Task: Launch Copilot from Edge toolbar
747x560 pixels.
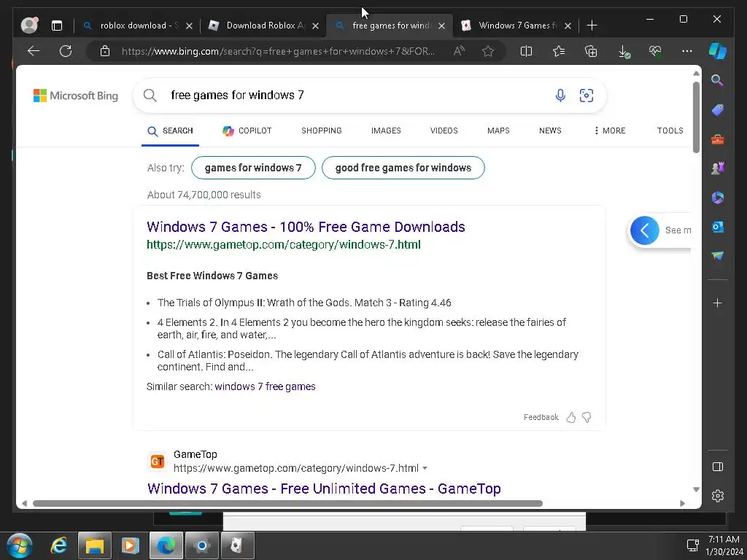Action: pyautogui.click(x=718, y=51)
